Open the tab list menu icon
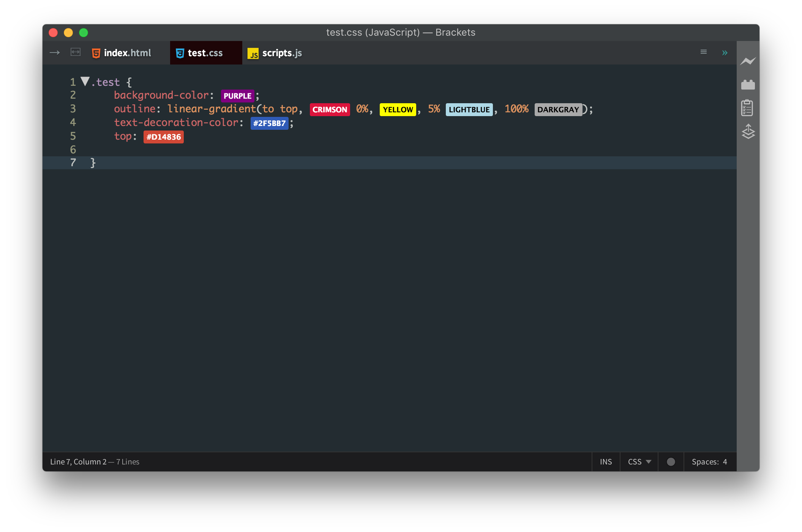 pos(703,52)
